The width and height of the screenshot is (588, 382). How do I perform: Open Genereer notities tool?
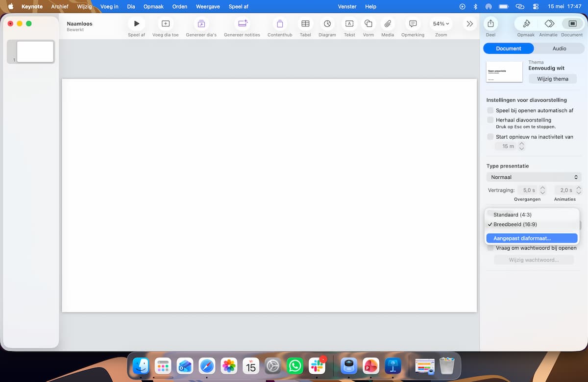[x=242, y=24]
